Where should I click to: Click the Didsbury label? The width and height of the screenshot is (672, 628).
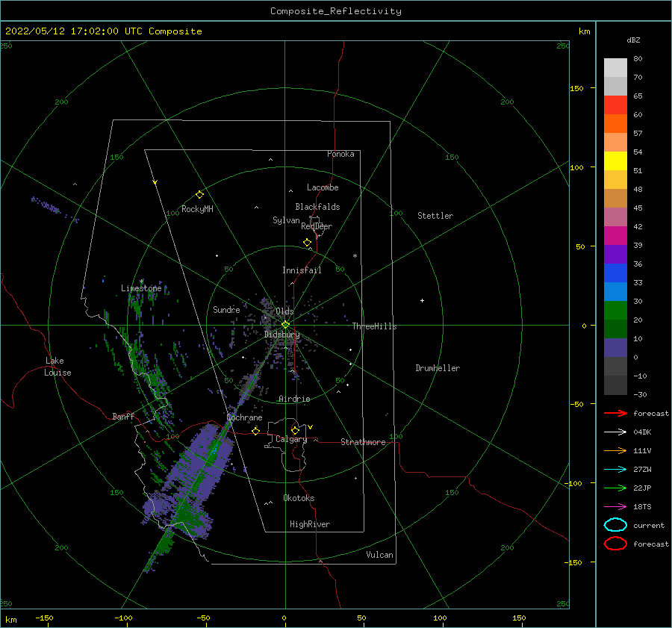pos(282,335)
